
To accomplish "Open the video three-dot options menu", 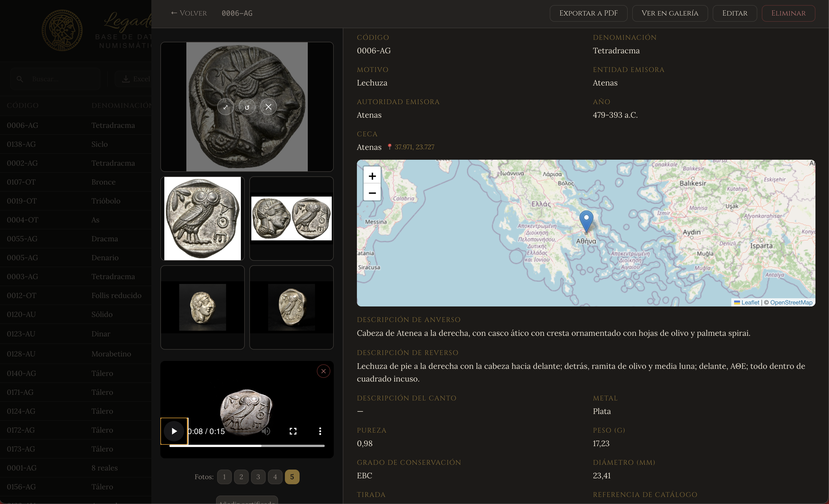I will click(320, 431).
